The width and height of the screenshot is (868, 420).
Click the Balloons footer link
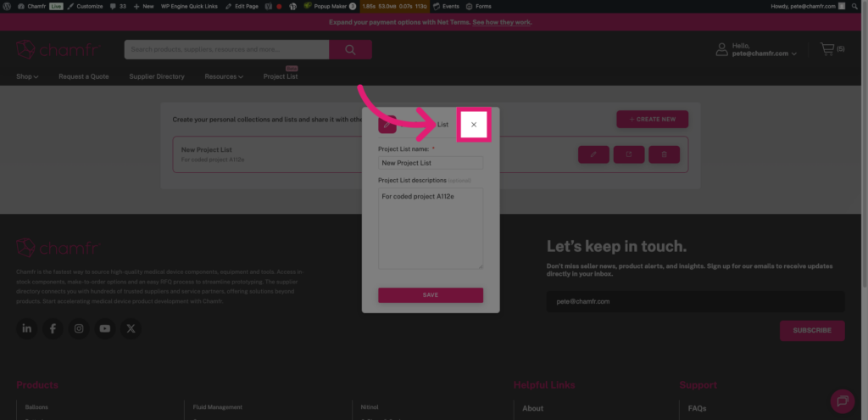[x=36, y=407]
